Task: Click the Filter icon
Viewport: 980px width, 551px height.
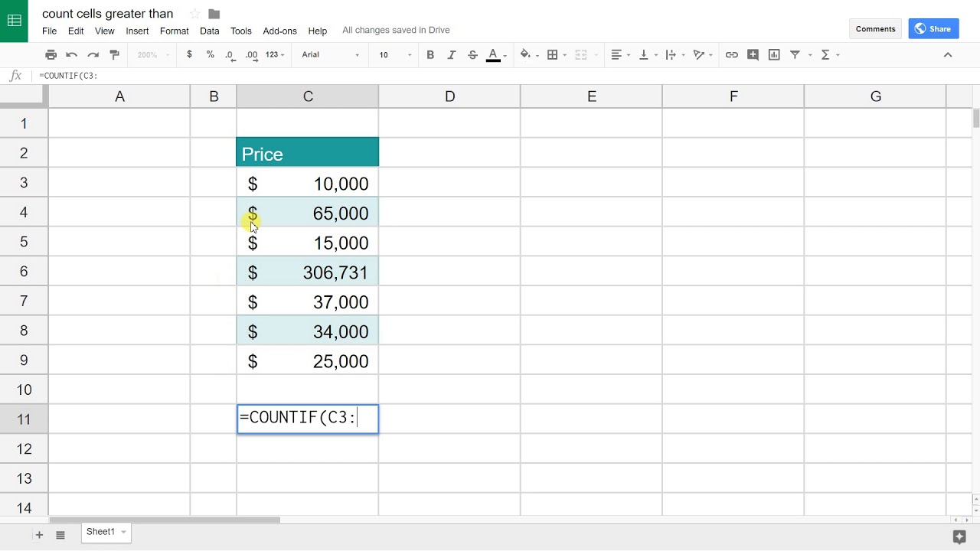Action: [x=795, y=54]
